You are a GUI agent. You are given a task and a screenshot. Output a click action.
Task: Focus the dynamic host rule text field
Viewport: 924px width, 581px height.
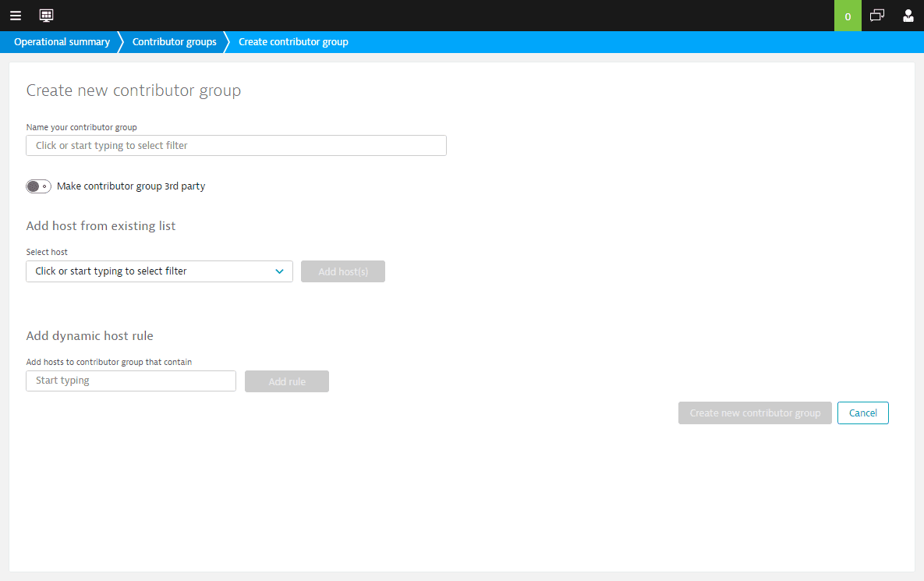(x=131, y=381)
